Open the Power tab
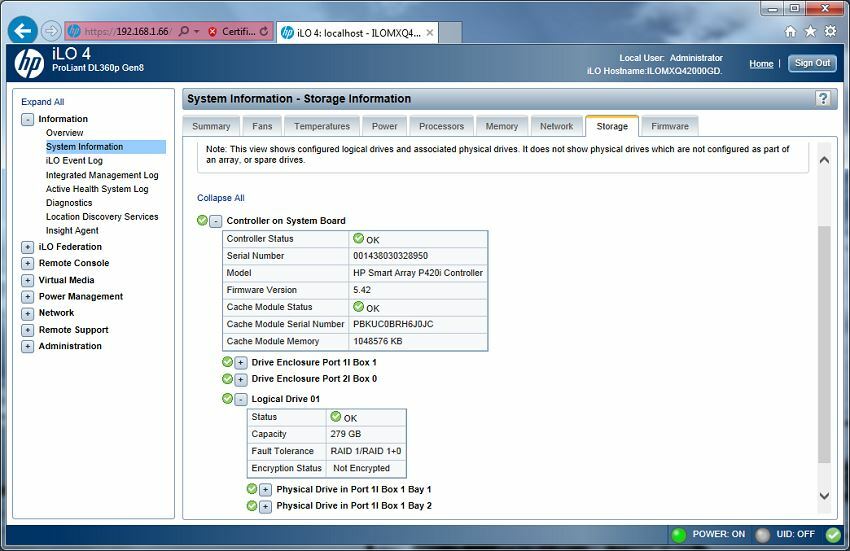Viewport: 850px width, 551px height. (384, 126)
